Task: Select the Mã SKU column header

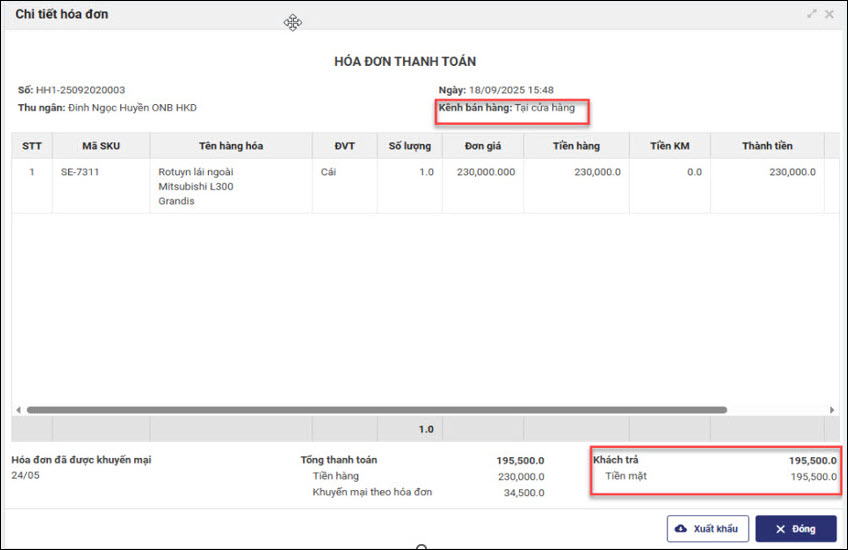Action: (101, 146)
